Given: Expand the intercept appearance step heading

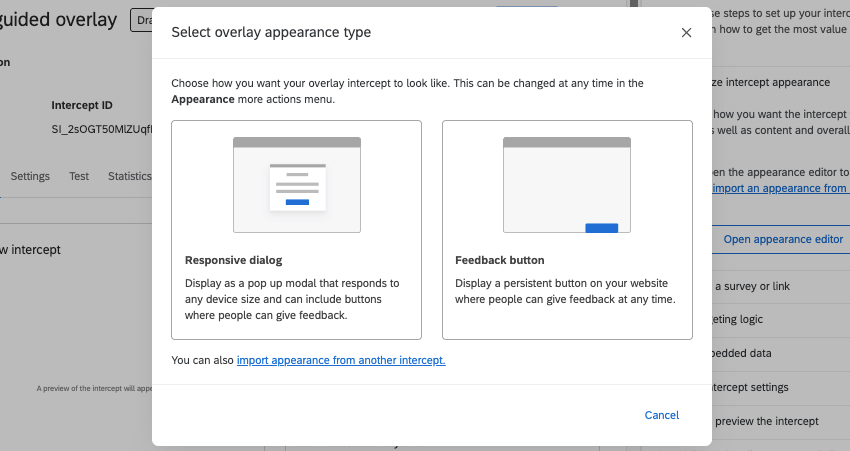Looking at the screenshot, I should click(770, 82).
